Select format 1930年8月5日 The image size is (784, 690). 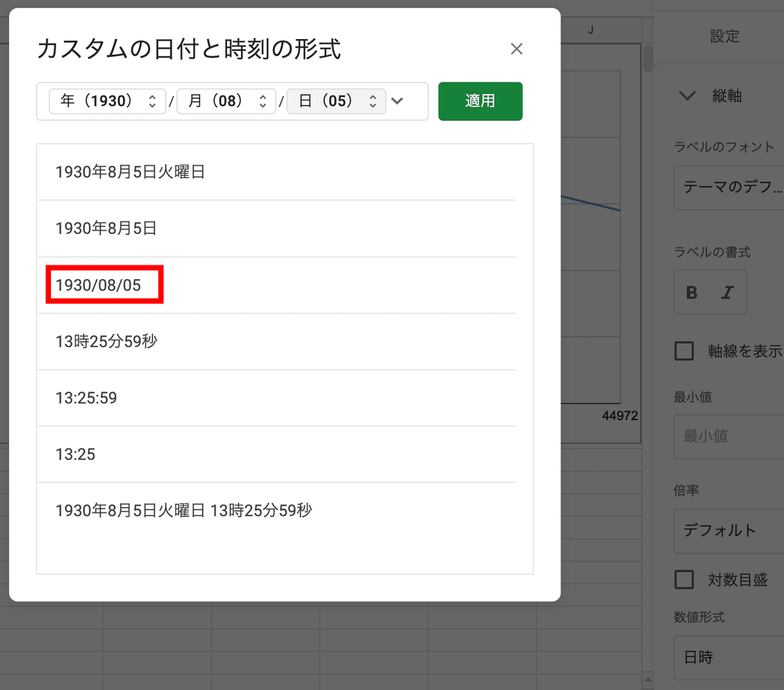pos(276,229)
